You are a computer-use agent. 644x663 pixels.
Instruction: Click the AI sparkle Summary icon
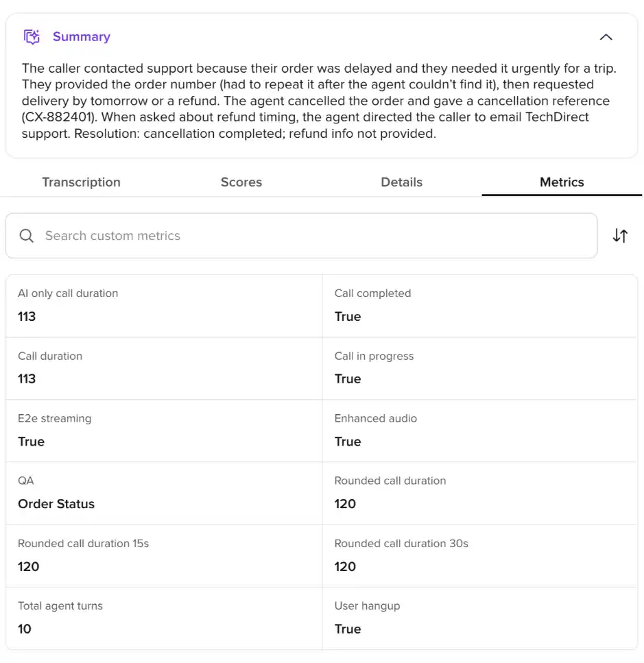coord(32,37)
